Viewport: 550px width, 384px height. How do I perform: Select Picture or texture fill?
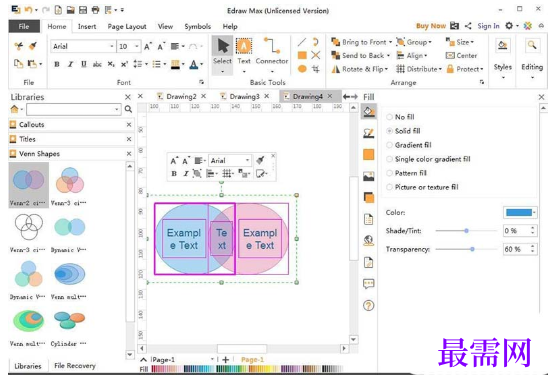tap(422, 187)
